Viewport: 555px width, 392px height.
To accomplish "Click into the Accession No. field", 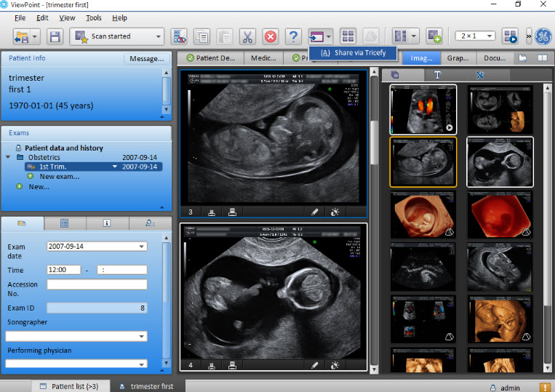I will pos(97,284).
